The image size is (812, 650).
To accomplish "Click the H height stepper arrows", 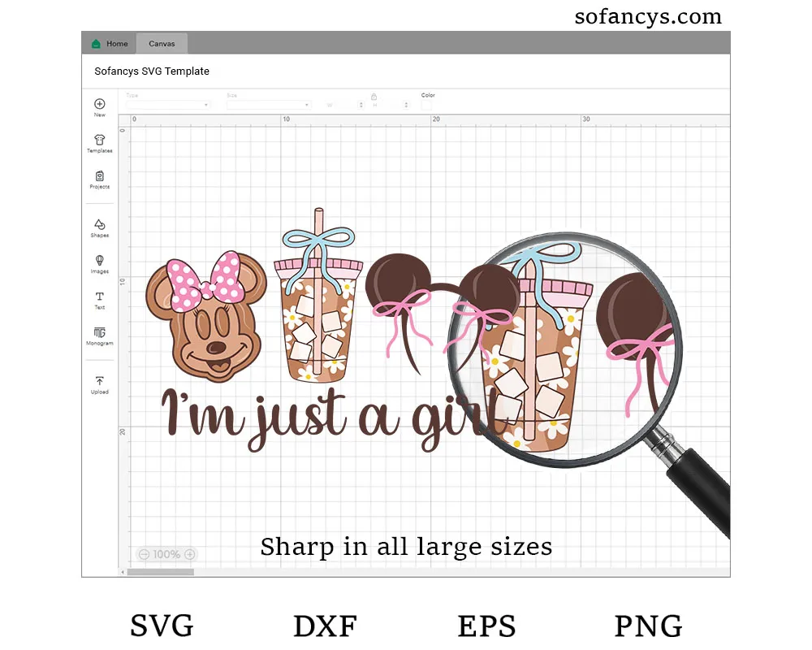I will tap(406, 105).
